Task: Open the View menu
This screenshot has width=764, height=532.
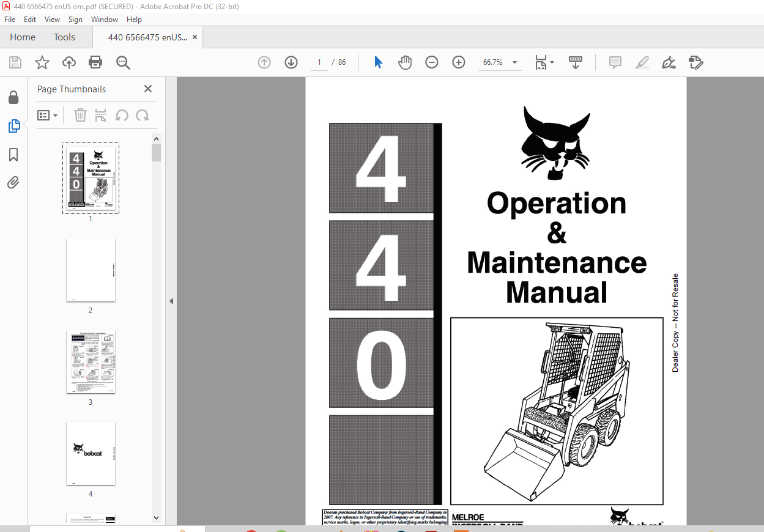Action: (x=52, y=20)
